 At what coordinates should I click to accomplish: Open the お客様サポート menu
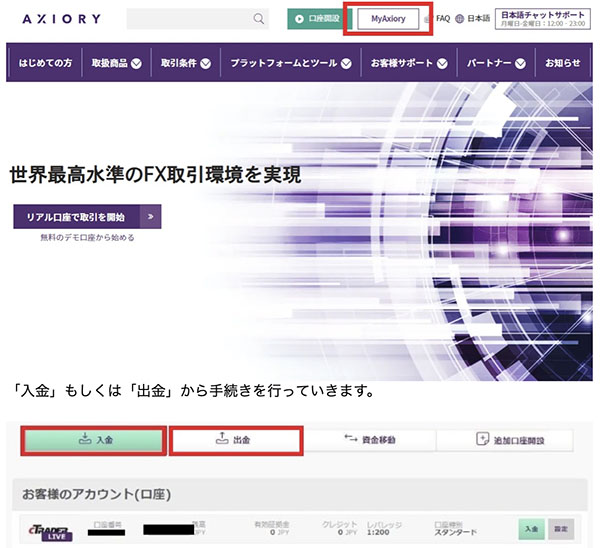[x=401, y=63]
